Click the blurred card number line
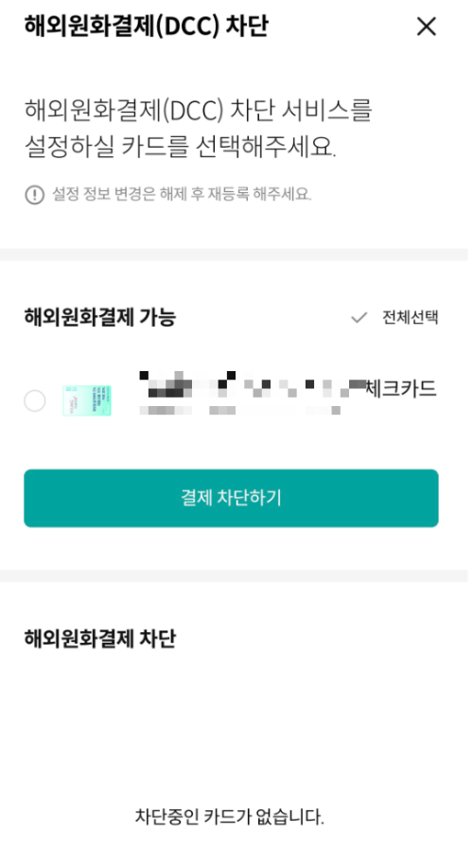 (239, 410)
